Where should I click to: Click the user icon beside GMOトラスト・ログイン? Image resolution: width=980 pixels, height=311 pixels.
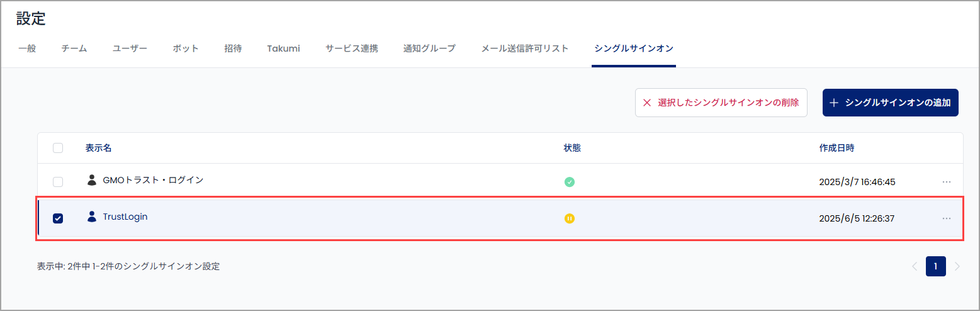[x=92, y=180]
